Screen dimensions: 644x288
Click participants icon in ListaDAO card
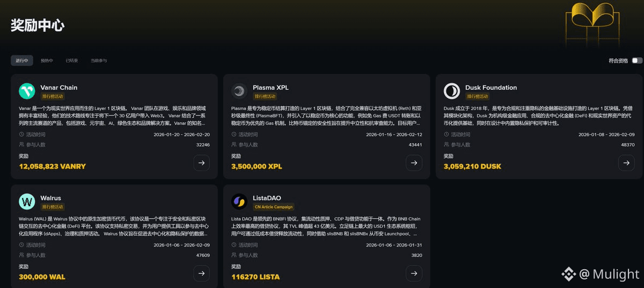234,255
